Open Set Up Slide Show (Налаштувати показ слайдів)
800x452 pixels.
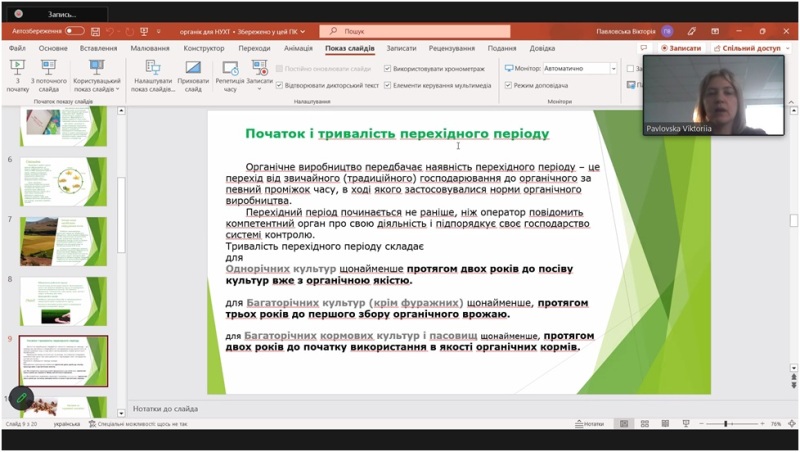[153, 76]
